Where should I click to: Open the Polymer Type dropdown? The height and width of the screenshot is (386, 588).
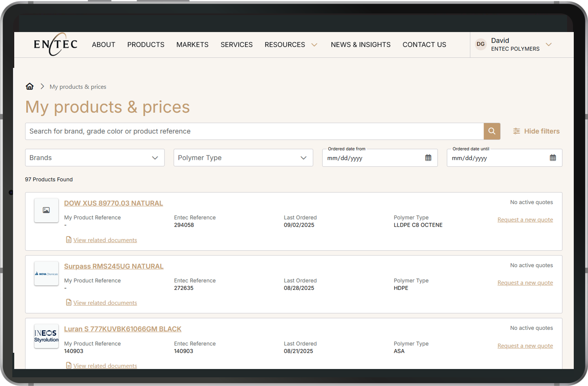click(x=243, y=157)
